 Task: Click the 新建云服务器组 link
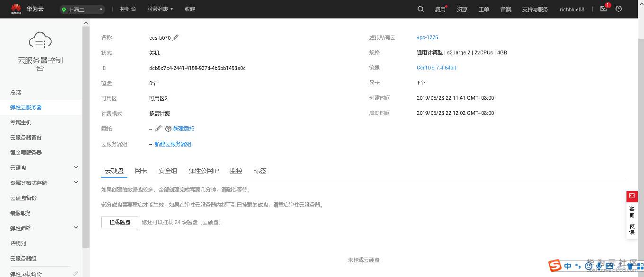pyautogui.click(x=173, y=144)
